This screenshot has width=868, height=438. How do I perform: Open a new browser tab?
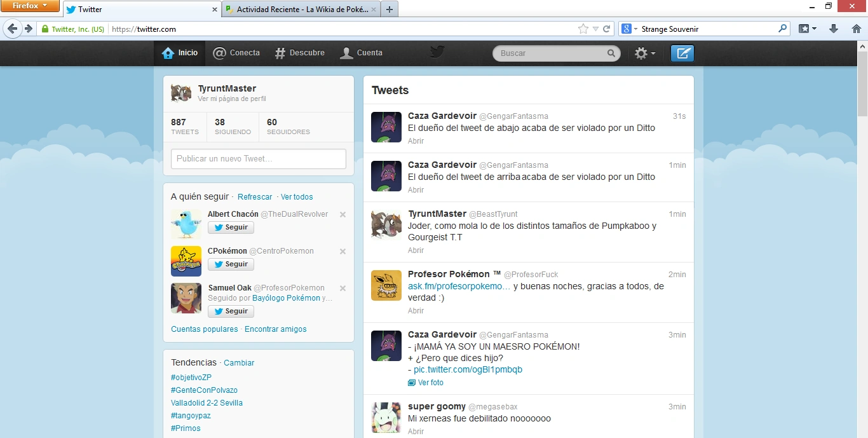pos(390,10)
